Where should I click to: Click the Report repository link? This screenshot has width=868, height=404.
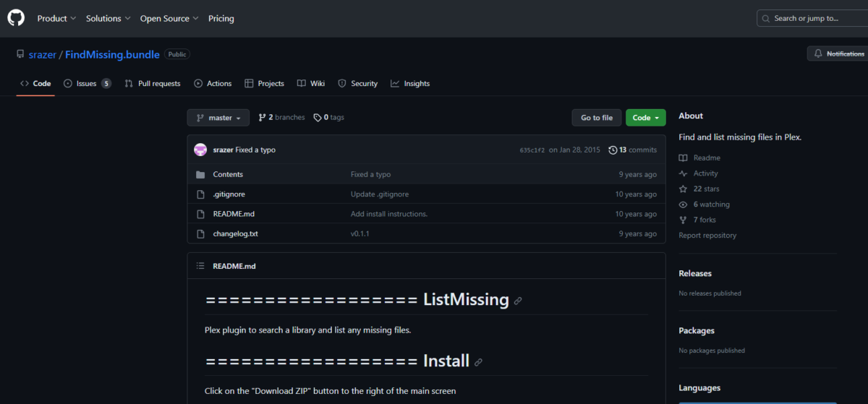707,236
